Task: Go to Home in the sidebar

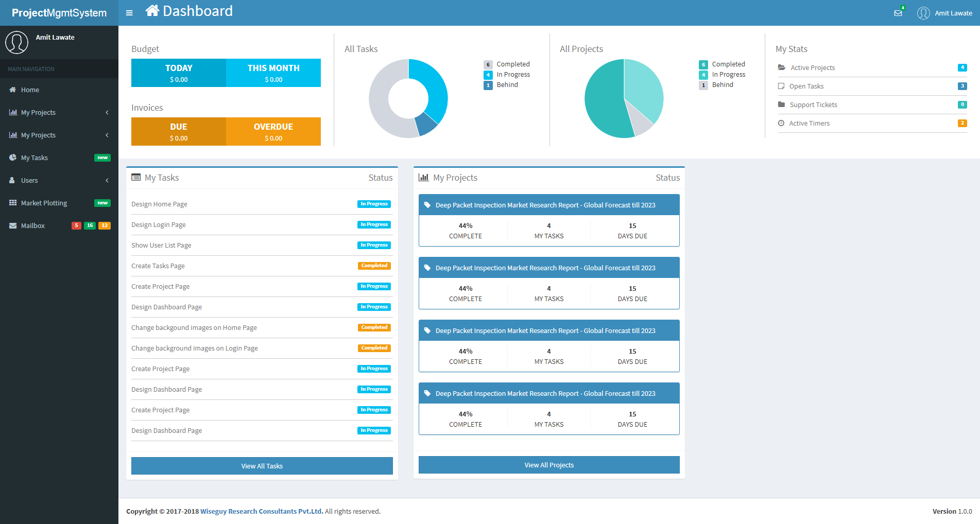Action: point(59,90)
